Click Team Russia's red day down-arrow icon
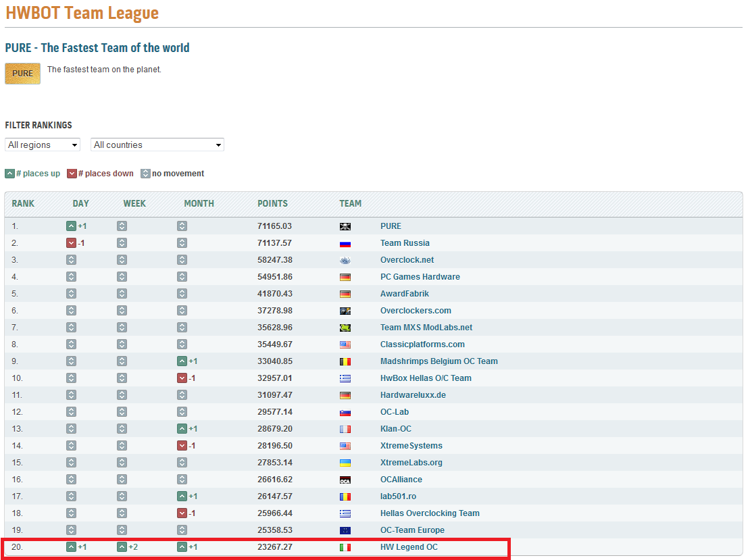Screen dimensions: 750x560 tap(71, 243)
